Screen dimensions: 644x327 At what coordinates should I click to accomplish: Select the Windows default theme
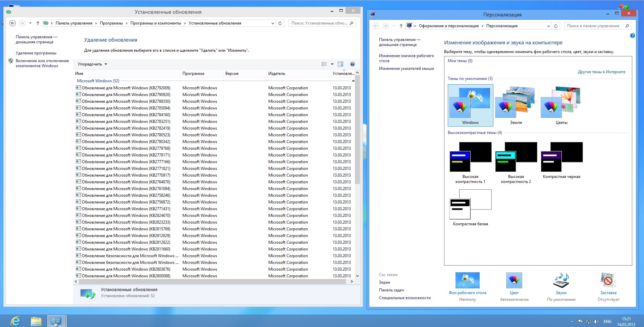470,105
